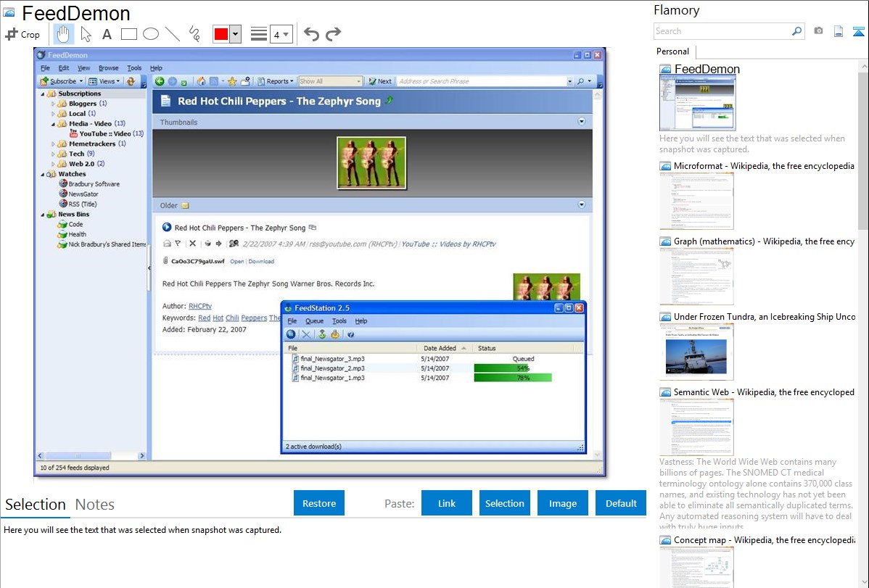Click the Restore button

tap(319, 503)
